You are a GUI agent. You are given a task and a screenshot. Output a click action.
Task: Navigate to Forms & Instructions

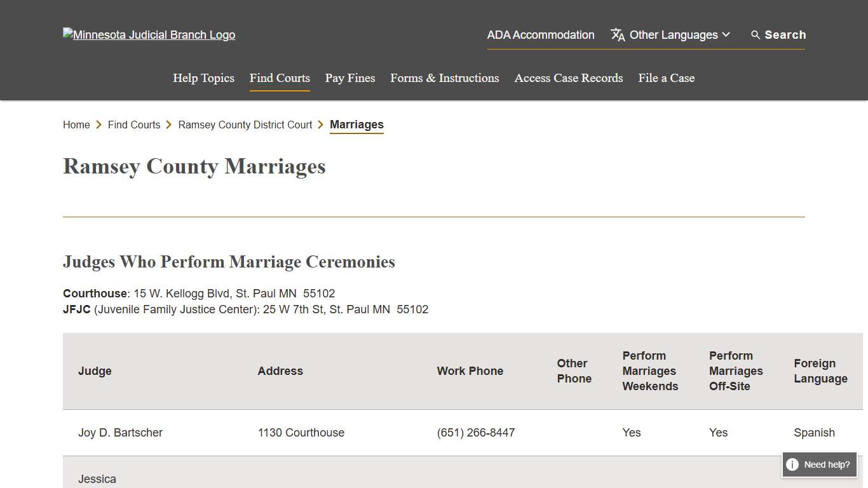[x=444, y=78]
